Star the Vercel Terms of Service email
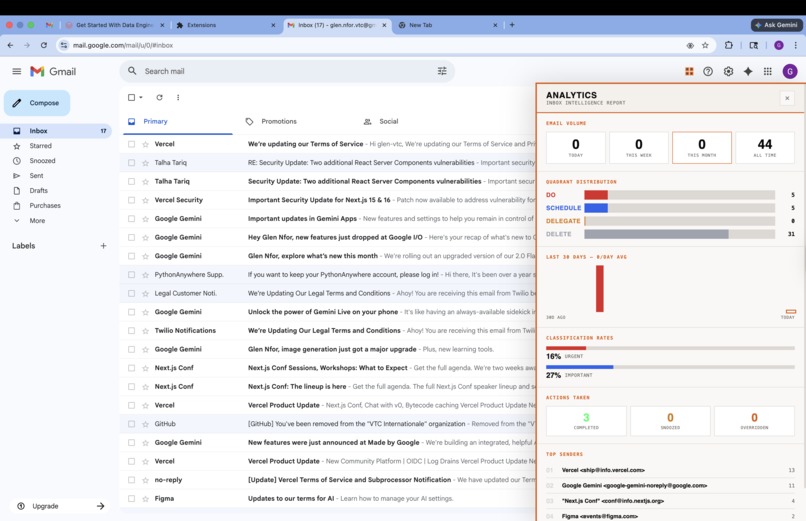The image size is (806, 521). [145, 144]
